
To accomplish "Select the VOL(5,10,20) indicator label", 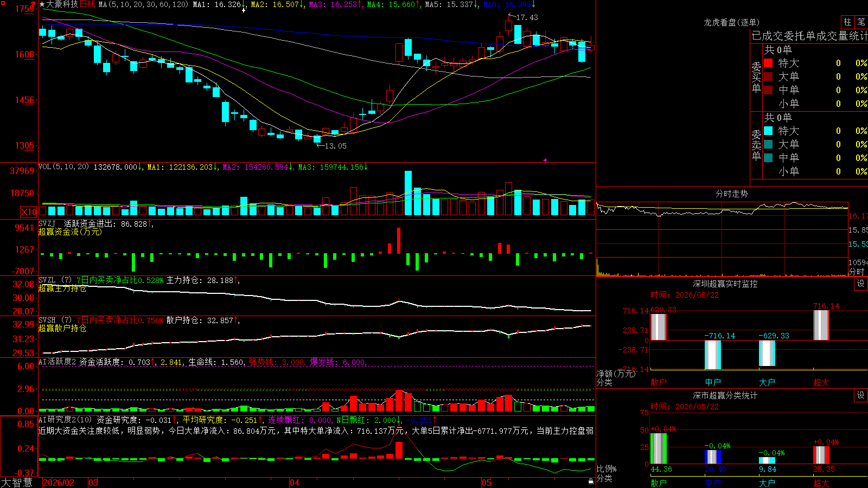I will pyautogui.click(x=63, y=167).
